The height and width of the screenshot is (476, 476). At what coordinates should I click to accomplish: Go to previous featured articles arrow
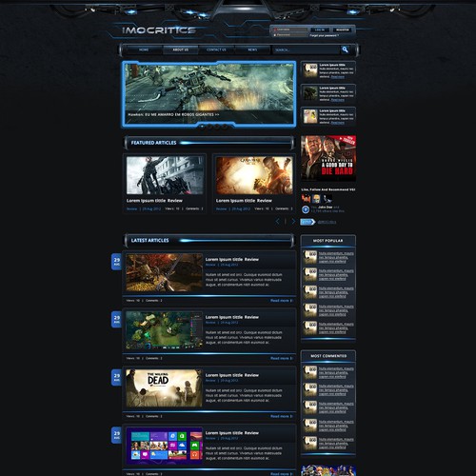pos(277,221)
